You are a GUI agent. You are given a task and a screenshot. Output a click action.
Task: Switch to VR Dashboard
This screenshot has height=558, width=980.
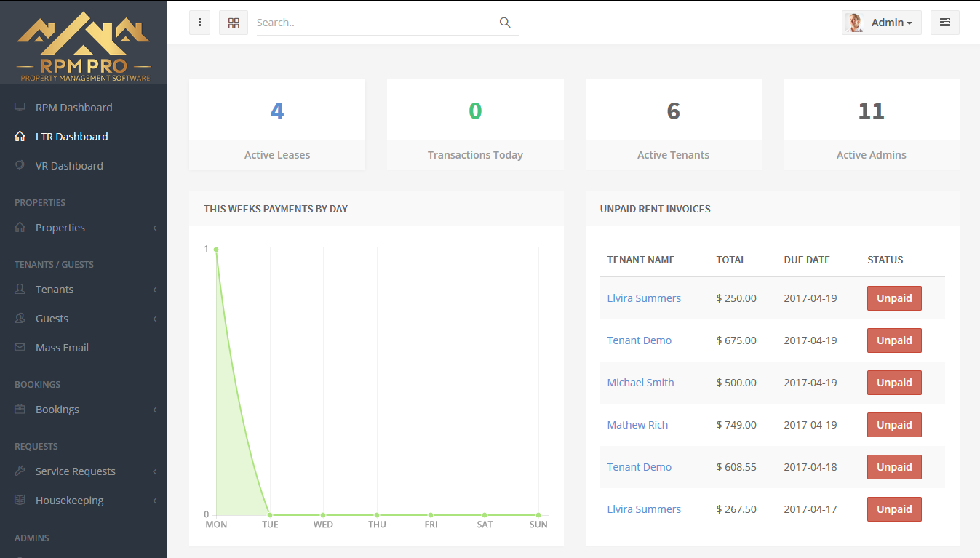click(x=69, y=165)
